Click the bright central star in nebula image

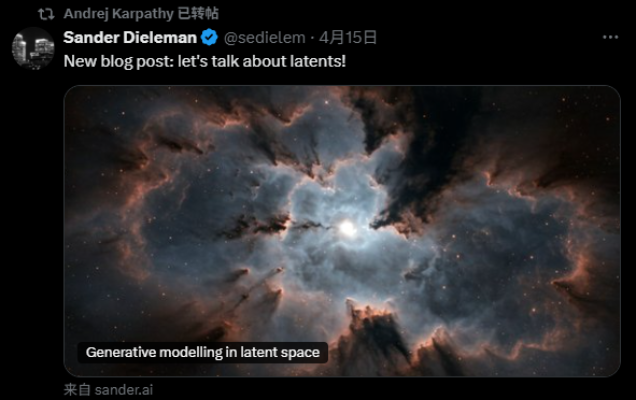point(347,228)
